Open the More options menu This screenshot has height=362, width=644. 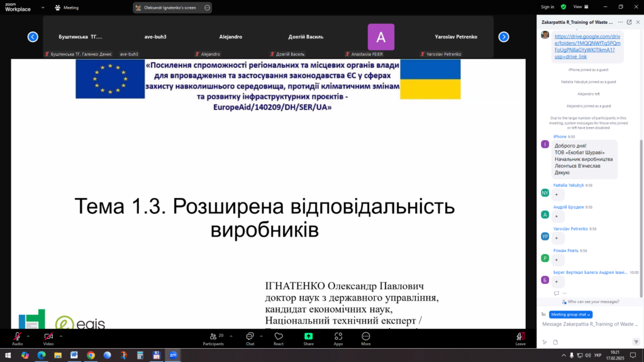point(365,339)
